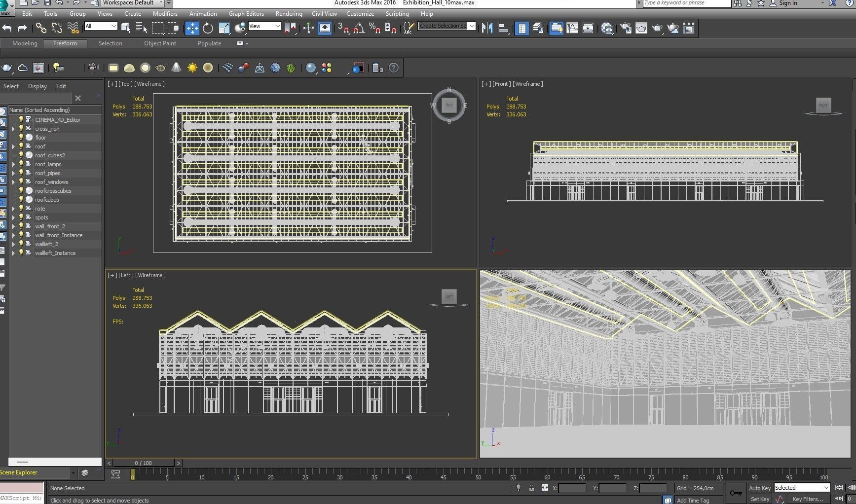This screenshot has width=856, height=504.
Task: Open the Workspace Default dropdown
Action: coord(133,3)
